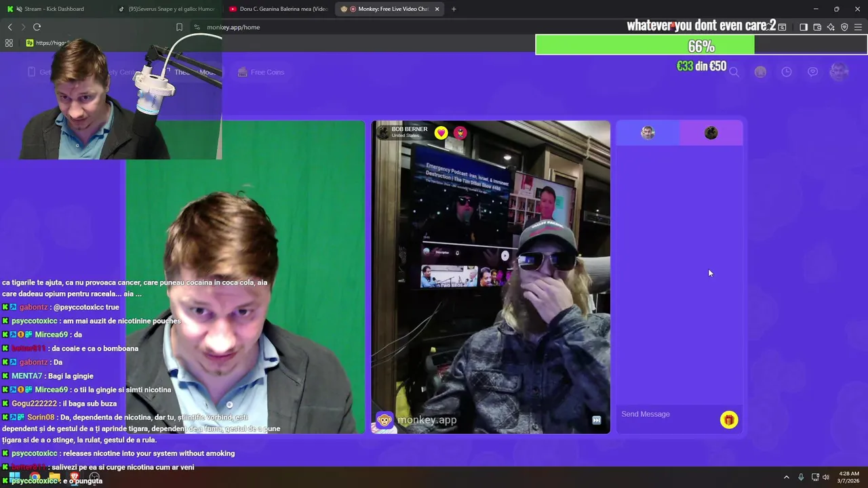Go back with the browser back arrow
The width and height of the screenshot is (868, 488).
pos(9,27)
